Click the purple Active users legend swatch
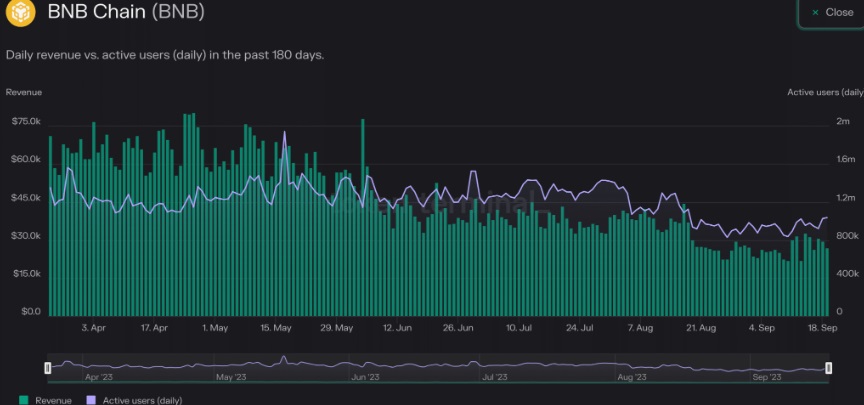 pyautogui.click(x=91, y=401)
